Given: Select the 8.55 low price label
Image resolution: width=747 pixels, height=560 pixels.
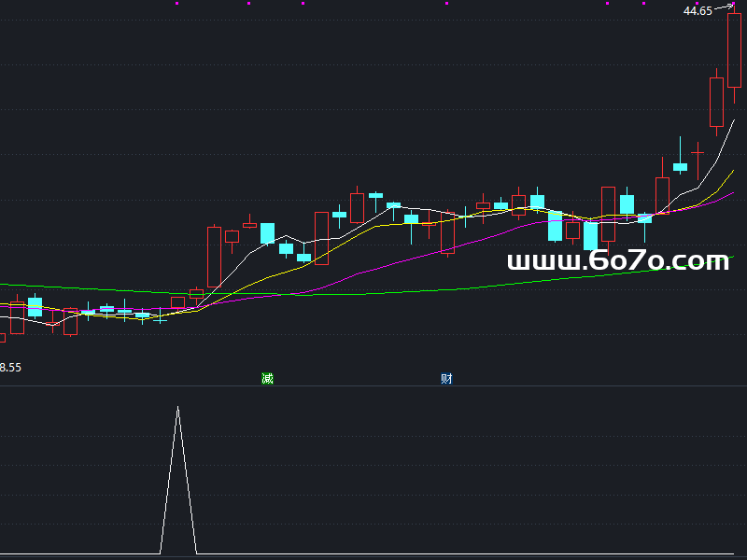Looking at the screenshot, I should pyautogui.click(x=10, y=368).
